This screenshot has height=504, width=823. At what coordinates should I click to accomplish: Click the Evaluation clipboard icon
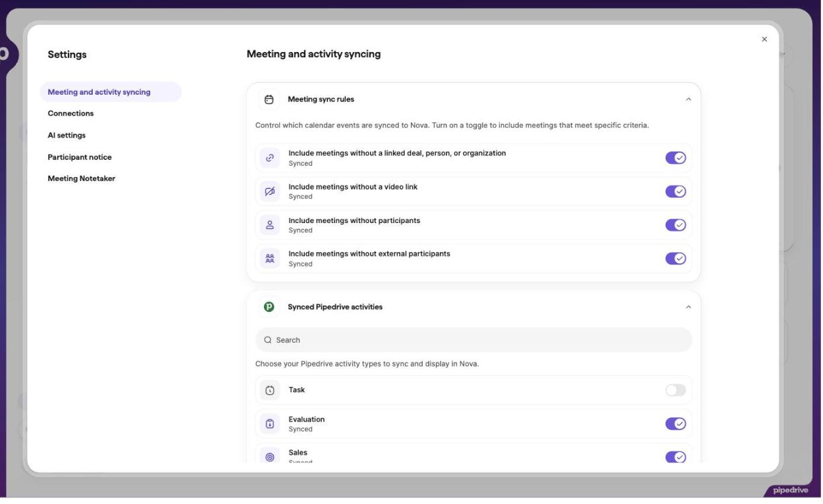tap(269, 424)
